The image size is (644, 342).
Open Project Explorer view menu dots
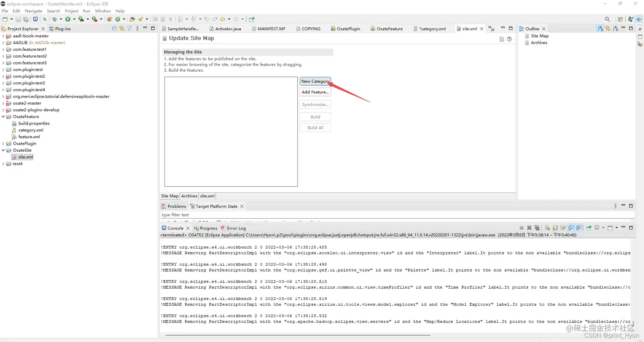pyautogui.click(x=137, y=29)
